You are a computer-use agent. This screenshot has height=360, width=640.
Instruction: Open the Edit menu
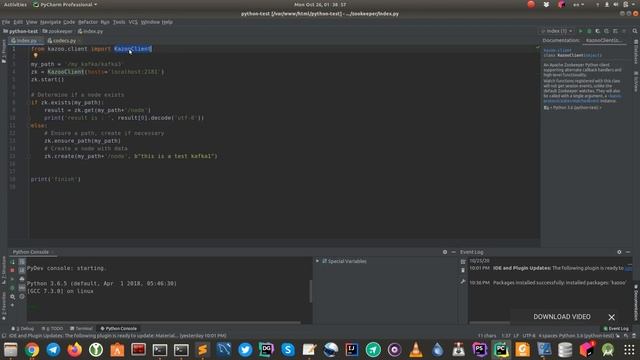(18, 22)
